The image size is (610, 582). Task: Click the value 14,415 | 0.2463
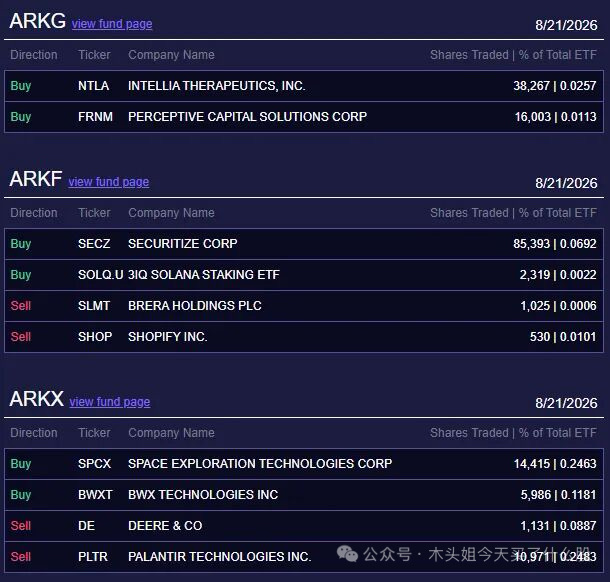pyautogui.click(x=555, y=464)
